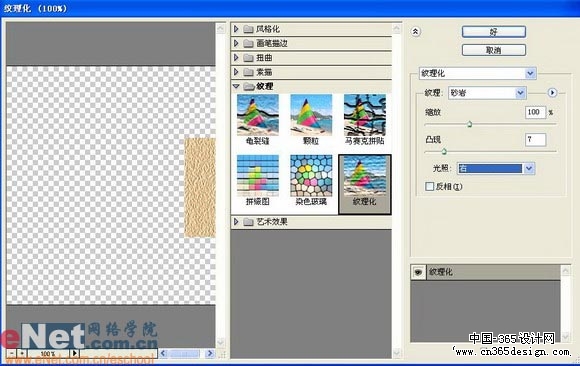Image resolution: width=580 pixels, height=366 pixels.
Task: Click the 凸现 relief slider handle
Action: (x=444, y=151)
